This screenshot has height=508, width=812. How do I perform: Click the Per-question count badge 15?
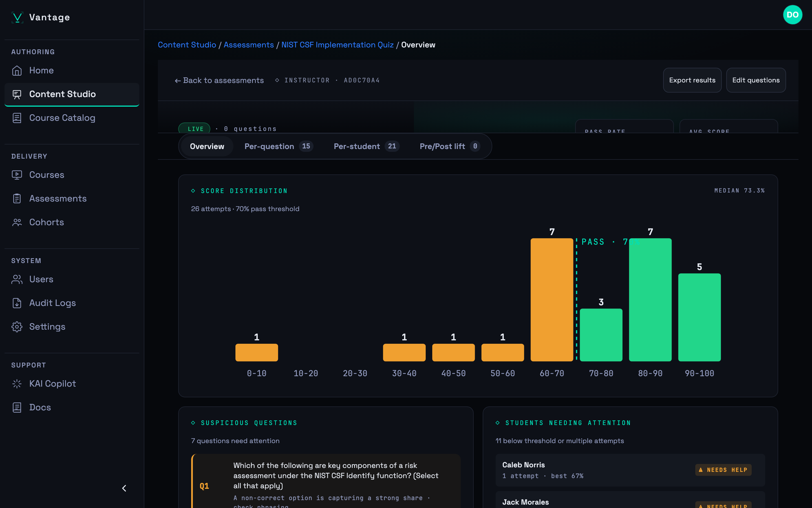(306, 146)
